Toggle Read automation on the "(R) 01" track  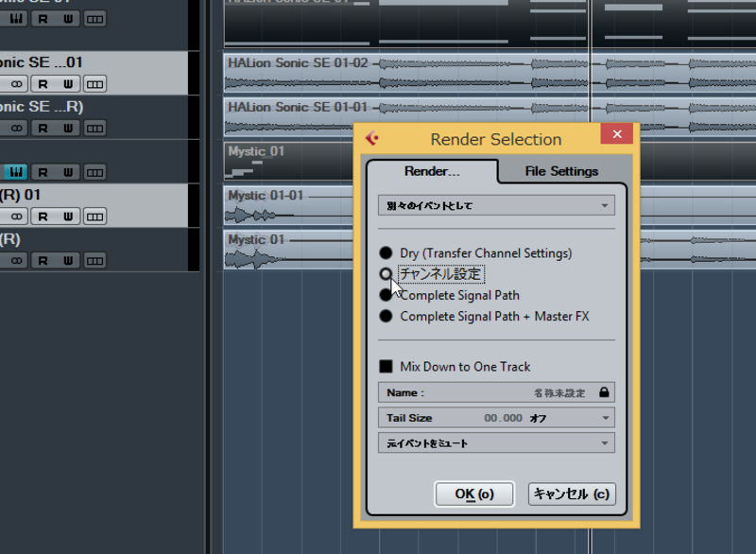coord(43,216)
